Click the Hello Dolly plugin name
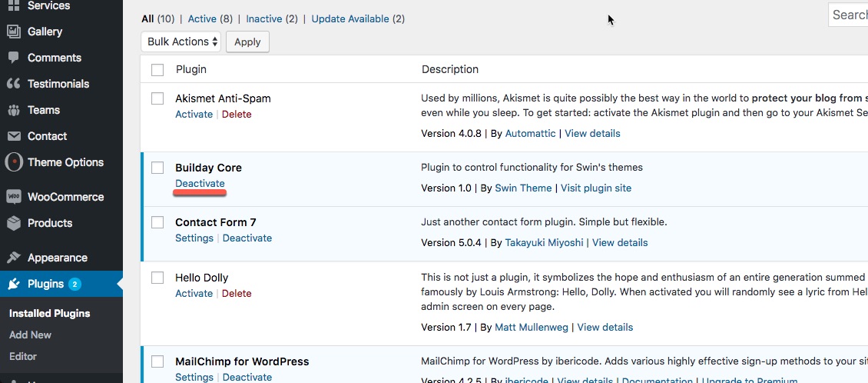The image size is (868, 383). coord(201,278)
